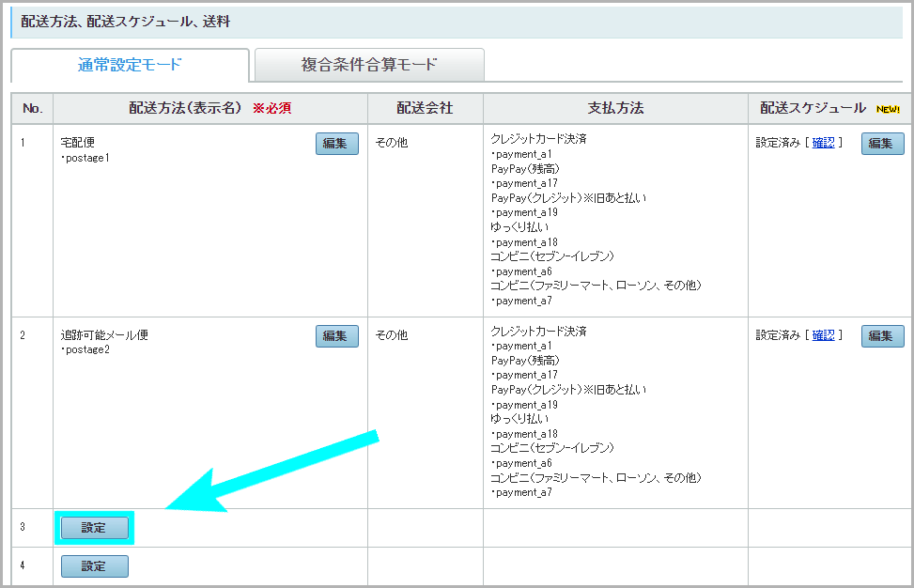Click PayPay（残高） in row 2 payments
The image size is (914, 588).
[525, 360]
